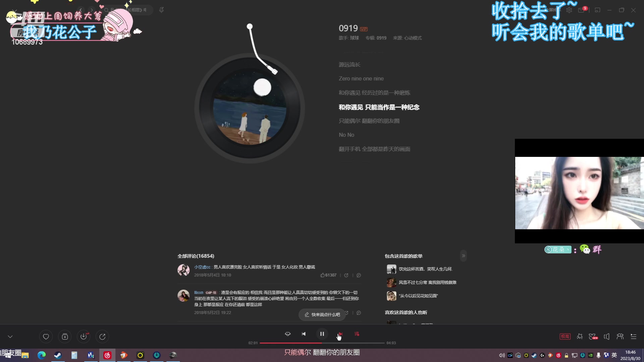The width and height of the screenshot is (644, 362).
Task: Open the play queue list icon
Action: pos(634,337)
